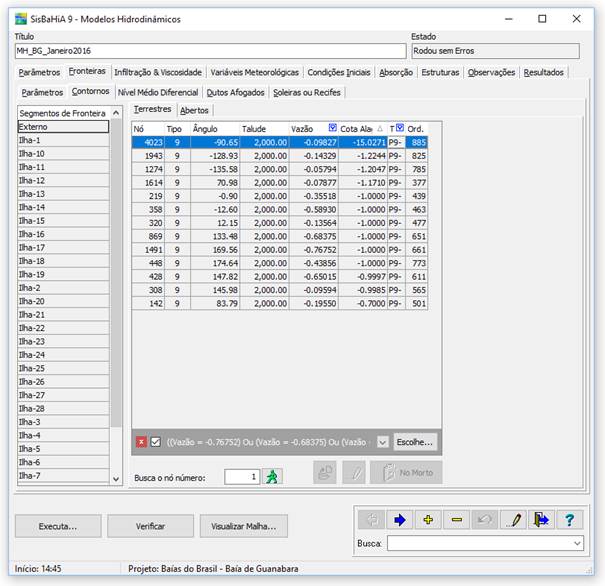The image size is (605, 586).
Task: Select the Externo boundary segment
Action: coord(64,127)
